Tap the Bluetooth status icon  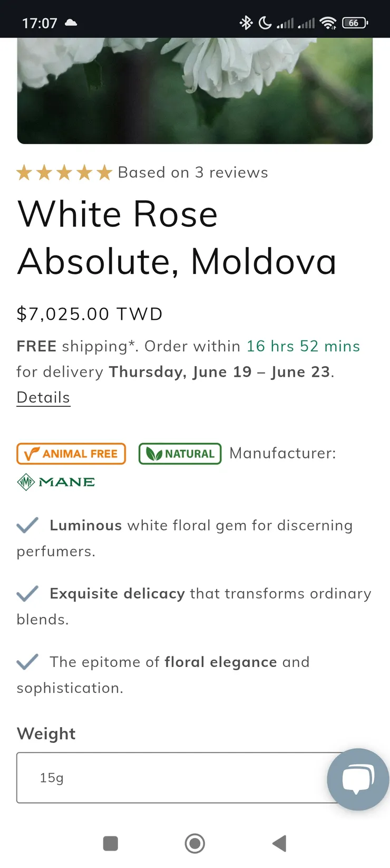(x=246, y=23)
